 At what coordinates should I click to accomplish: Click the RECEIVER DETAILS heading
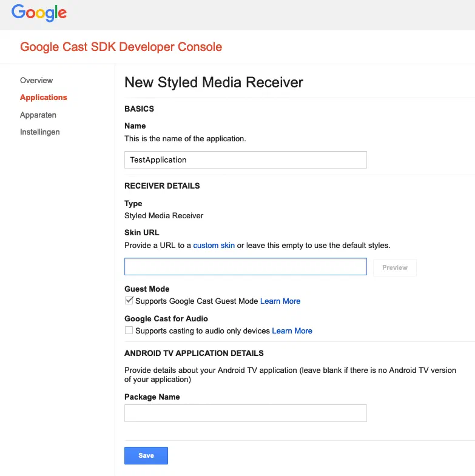(162, 186)
